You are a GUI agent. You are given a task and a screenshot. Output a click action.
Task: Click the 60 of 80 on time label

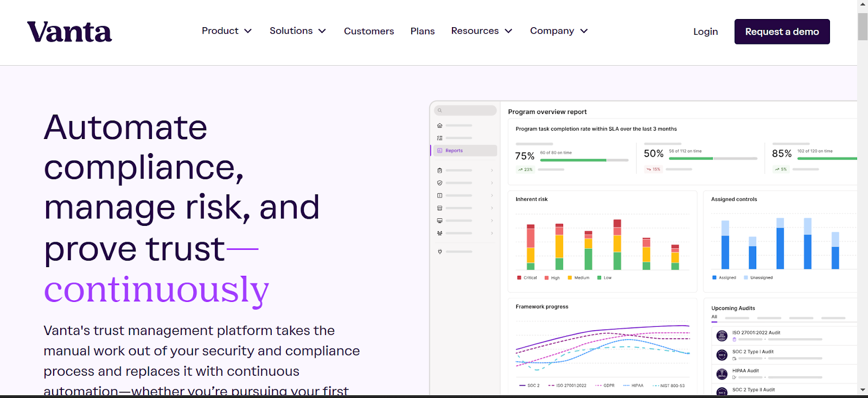click(x=556, y=153)
